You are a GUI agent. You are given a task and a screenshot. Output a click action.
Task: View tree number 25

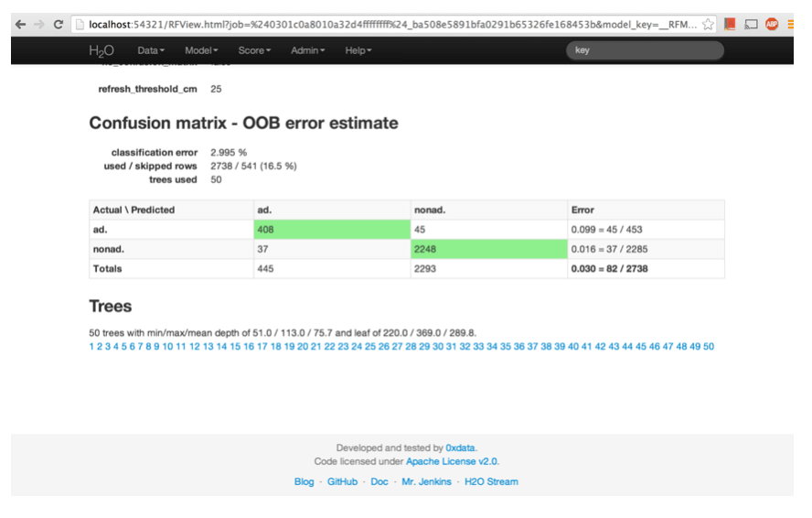(x=370, y=347)
